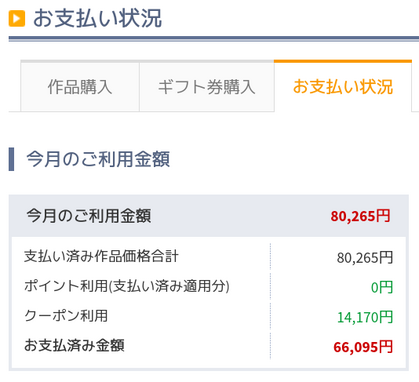Click the red 80,265円 total amount
This screenshot has width=419, height=382.
click(x=360, y=216)
